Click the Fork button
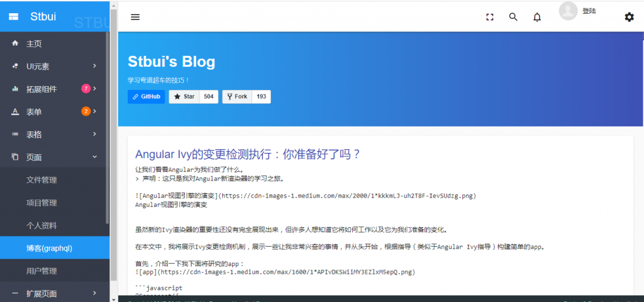The width and height of the screenshot is (644, 302). point(237,97)
